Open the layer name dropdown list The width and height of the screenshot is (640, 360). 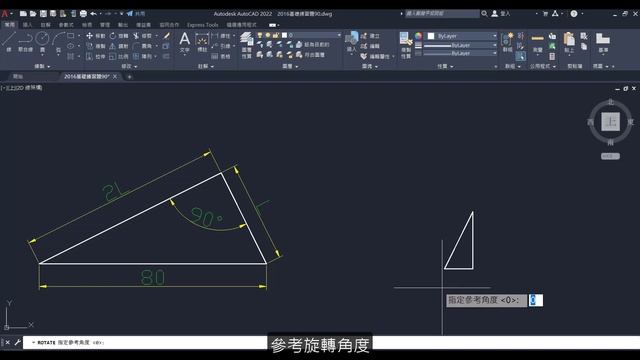pos(339,36)
